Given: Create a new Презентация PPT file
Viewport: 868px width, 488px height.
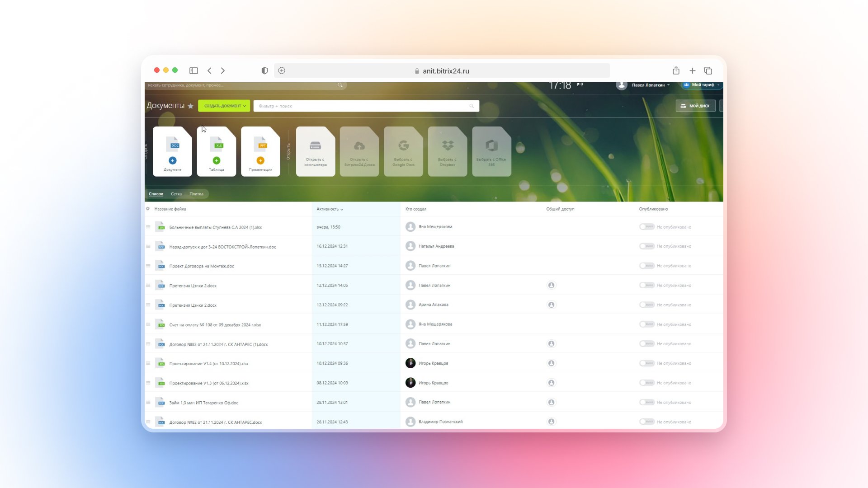Looking at the screenshot, I should point(260,151).
